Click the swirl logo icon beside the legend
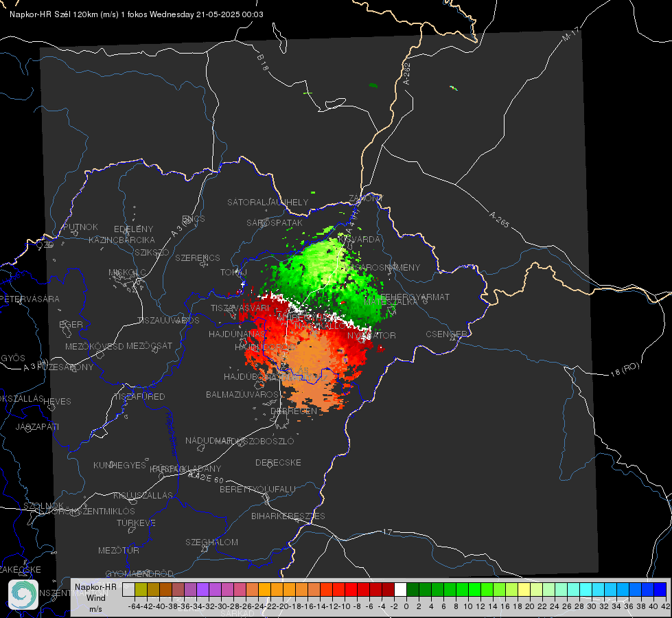 [x=23, y=595]
